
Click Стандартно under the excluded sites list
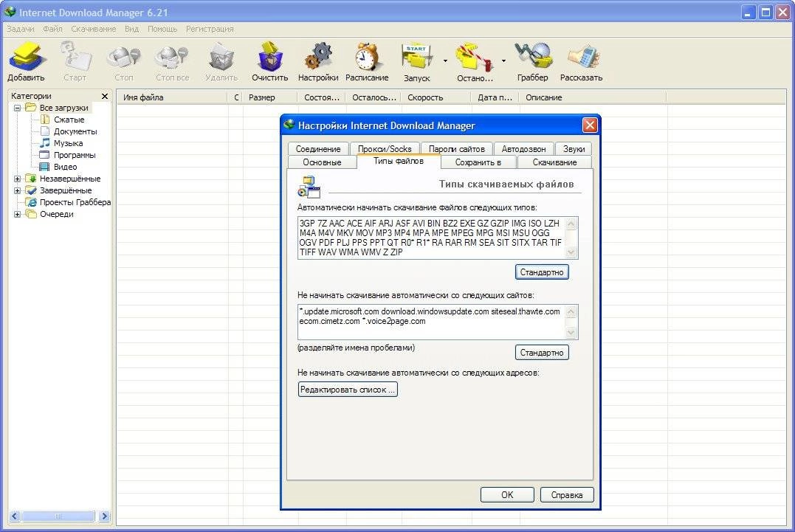pyautogui.click(x=542, y=353)
